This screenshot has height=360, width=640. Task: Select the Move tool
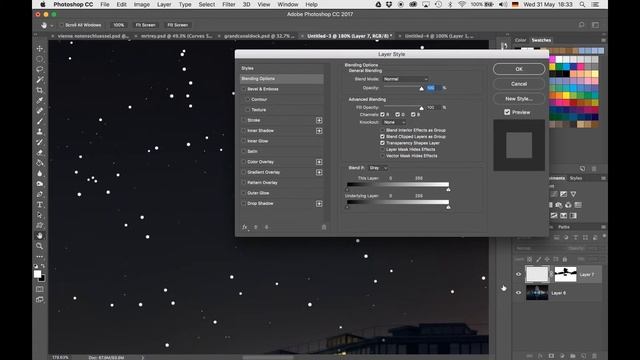point(40,48)
